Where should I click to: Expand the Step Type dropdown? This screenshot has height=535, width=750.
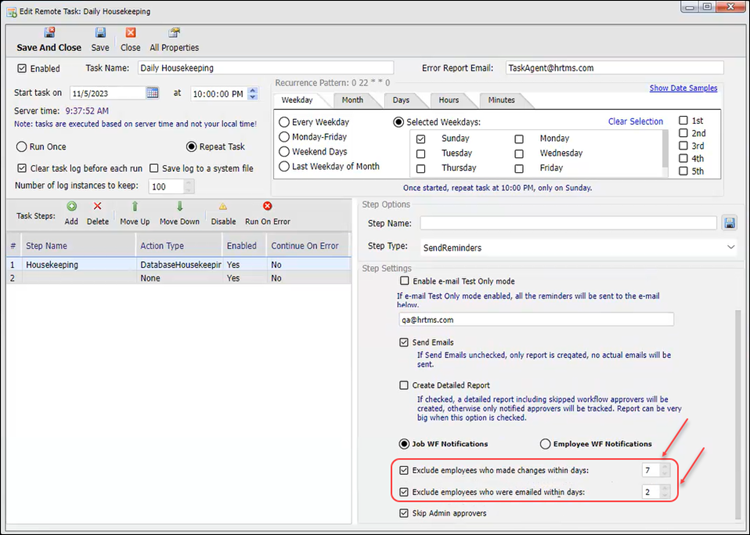coord(730,246)
